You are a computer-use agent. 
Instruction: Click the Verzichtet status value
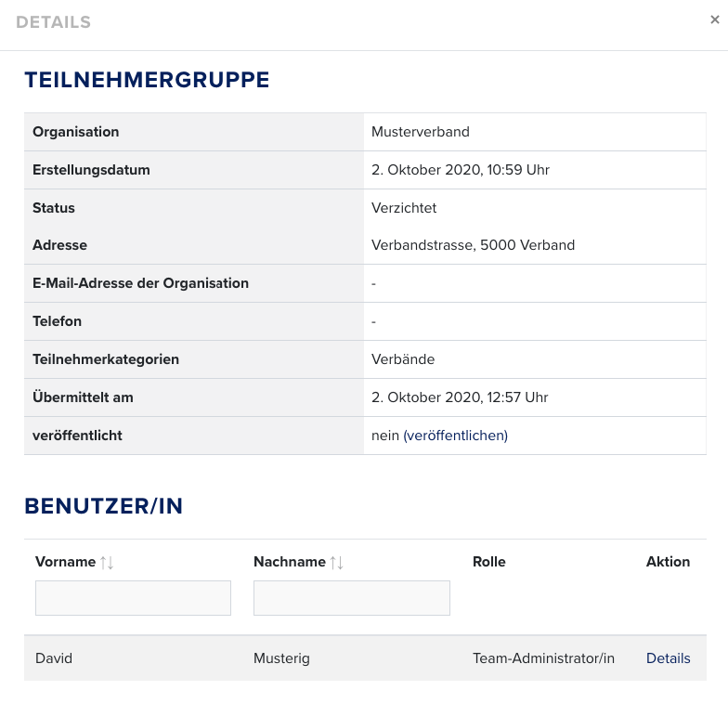(403, 208)
